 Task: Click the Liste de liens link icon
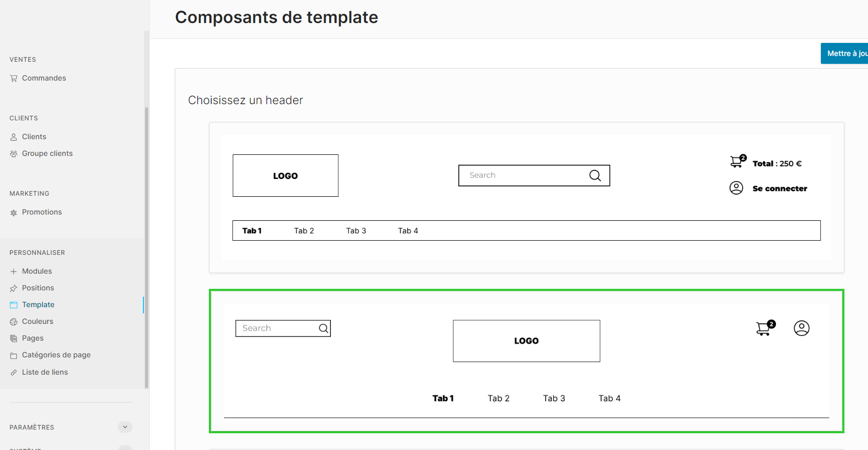(x=14, y=373)
